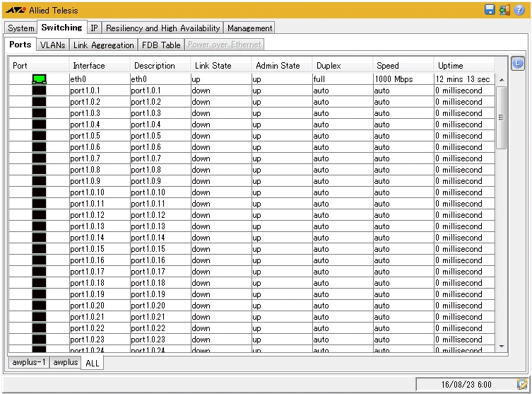
Task: Click the port icon for port1.0.5
Action: tap(39, 136)
